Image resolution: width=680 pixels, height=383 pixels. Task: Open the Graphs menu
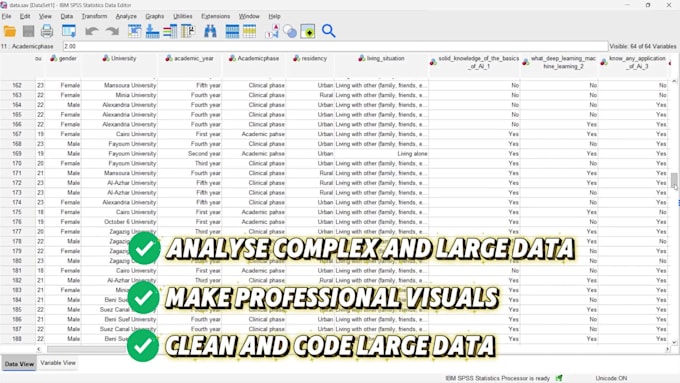tap(154, 16)
